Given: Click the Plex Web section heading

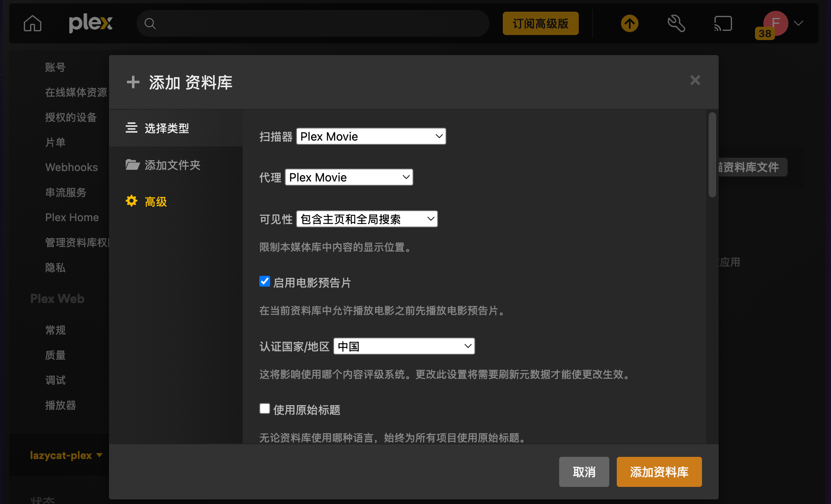Looking at the screenshot, I should tap(57, 299).
